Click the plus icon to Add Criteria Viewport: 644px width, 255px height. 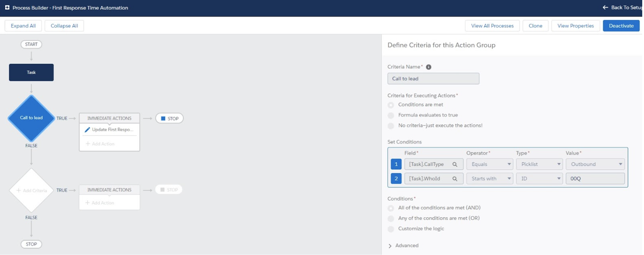pos(19,191)
